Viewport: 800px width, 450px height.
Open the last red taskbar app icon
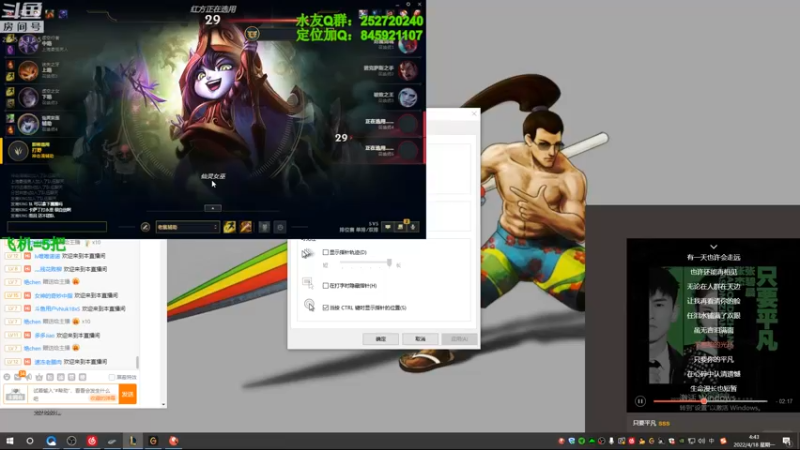coord(173,441)
